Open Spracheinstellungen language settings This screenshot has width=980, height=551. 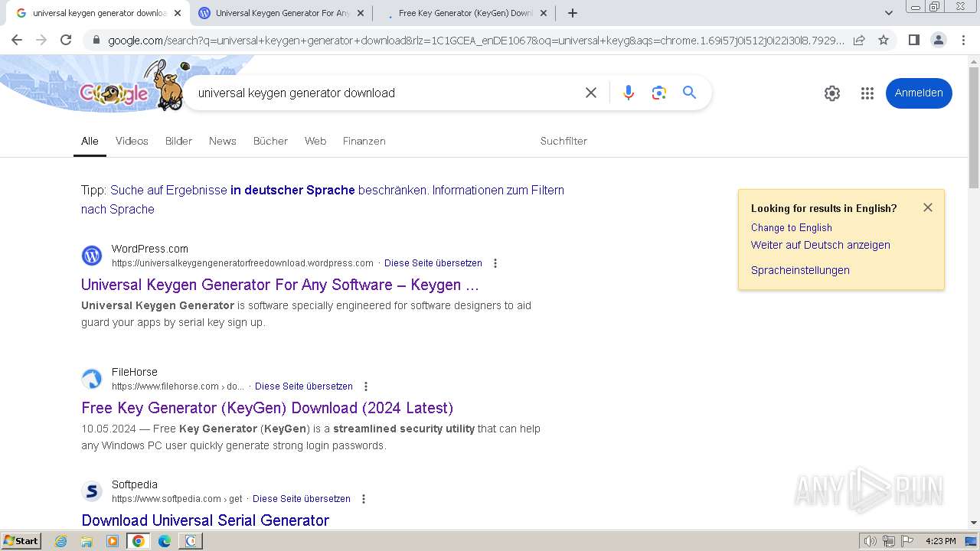tap(800, 270)
